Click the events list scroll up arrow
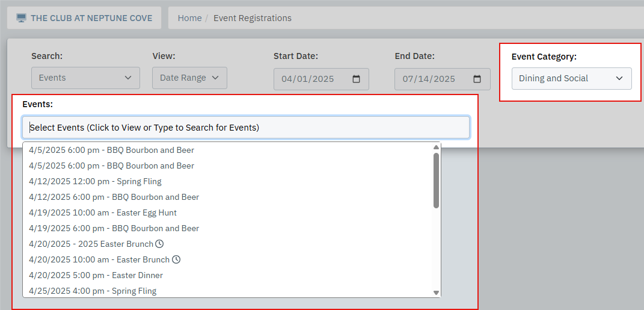644x310 pixels. (x=436, y=147)
